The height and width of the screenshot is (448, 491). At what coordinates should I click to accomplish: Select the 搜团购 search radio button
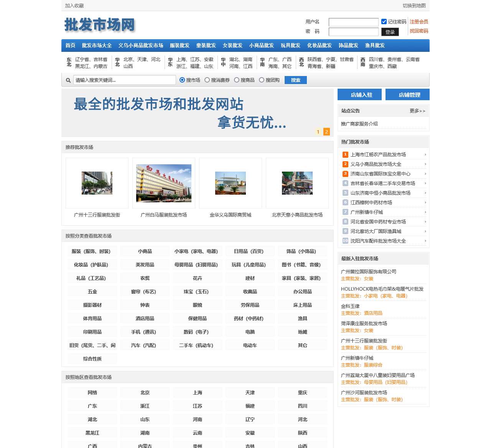[262, 80]
